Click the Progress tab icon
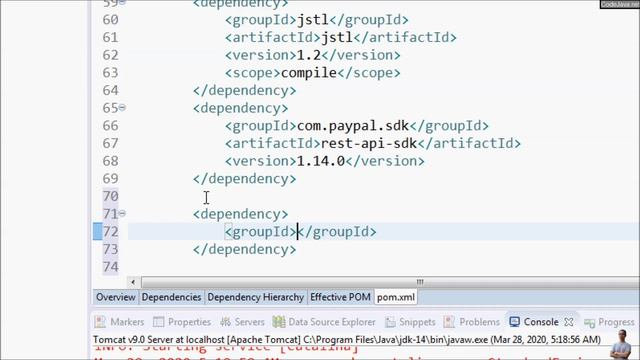The height and width of the screenshot is (360, 640). 589,323
